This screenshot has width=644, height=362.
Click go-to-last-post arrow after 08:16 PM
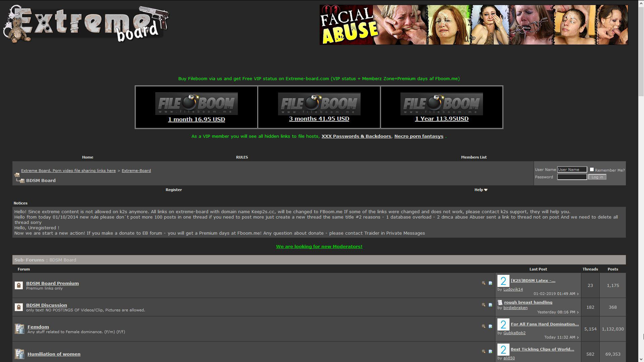(578, 312)
